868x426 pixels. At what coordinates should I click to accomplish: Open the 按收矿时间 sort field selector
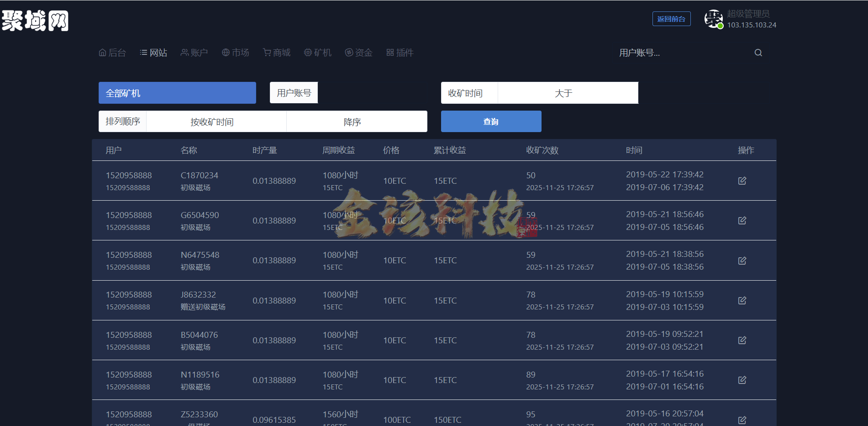216,121
